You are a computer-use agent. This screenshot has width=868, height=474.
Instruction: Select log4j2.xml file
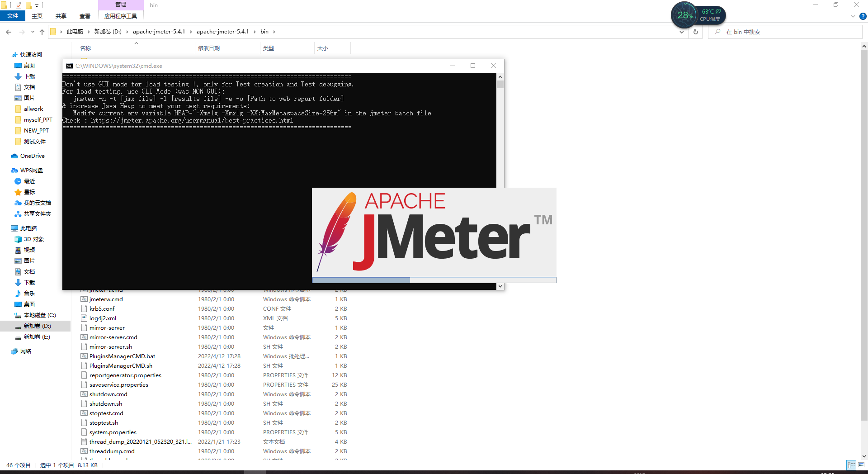point(103,318)
